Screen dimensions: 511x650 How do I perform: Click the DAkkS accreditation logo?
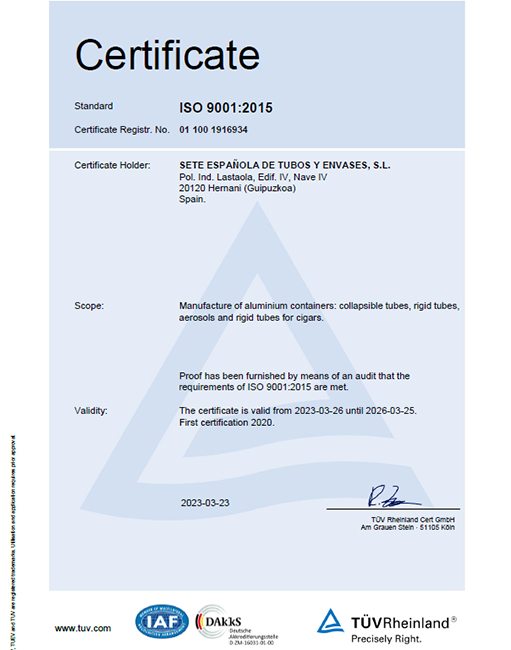tap(237, 625)
